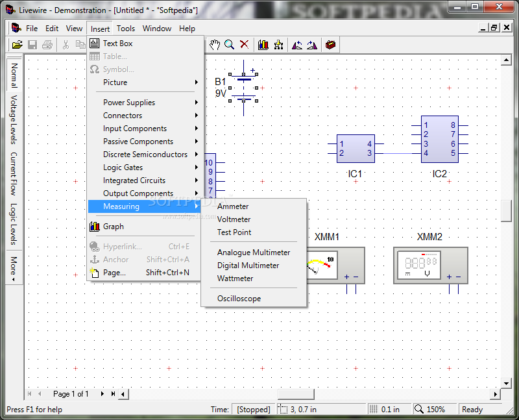Click the horizontal scrollbar thumb
This screenshot has height=420, width=519.
[x=296, y=394]
